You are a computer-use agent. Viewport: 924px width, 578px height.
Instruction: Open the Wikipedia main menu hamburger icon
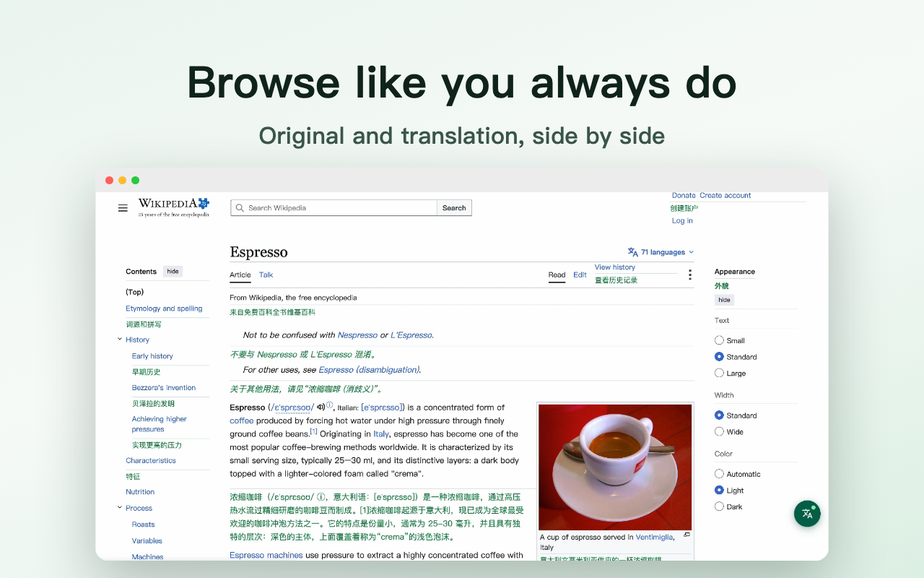[x=123, y=208]
